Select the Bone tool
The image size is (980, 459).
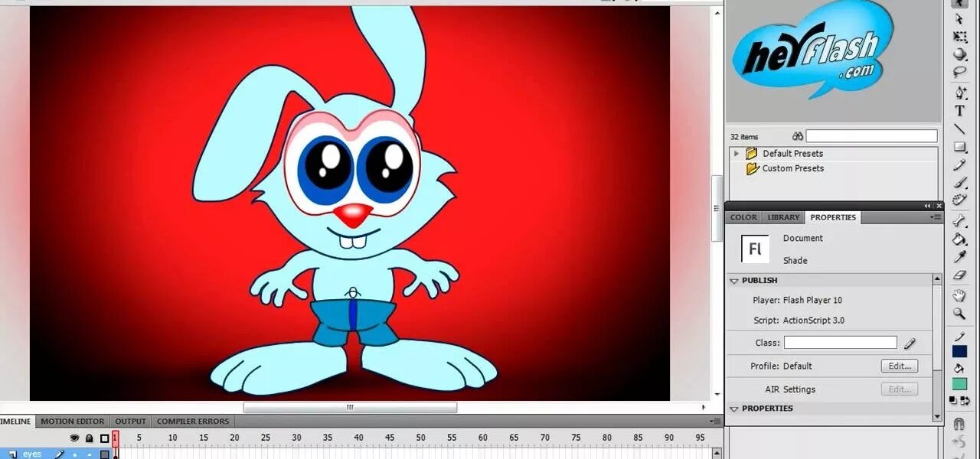point(959,222)
